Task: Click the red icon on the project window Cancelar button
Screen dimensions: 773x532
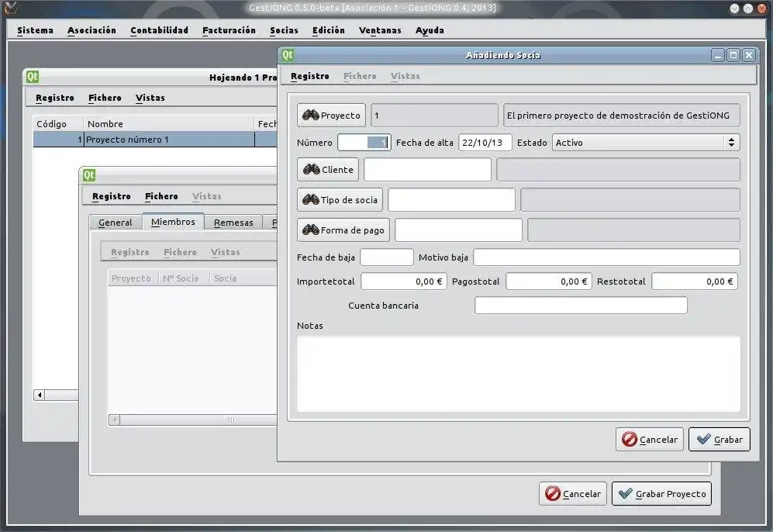Action: [553, 493]
